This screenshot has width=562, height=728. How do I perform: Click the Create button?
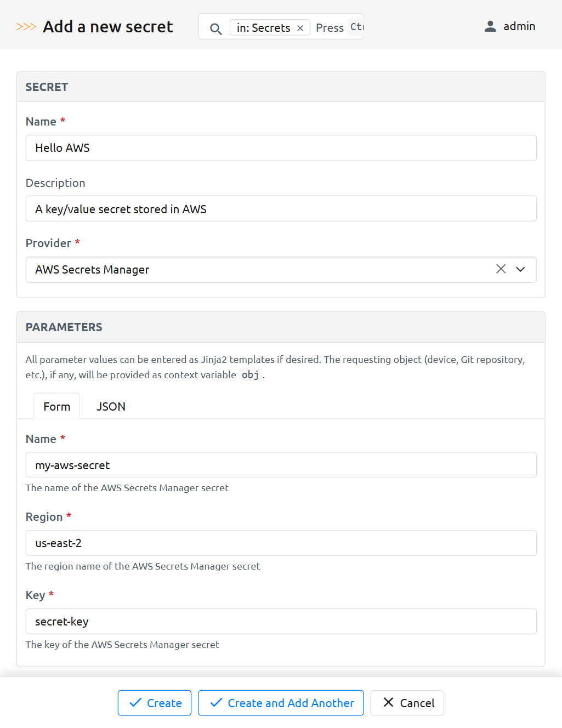pos(154,703)
